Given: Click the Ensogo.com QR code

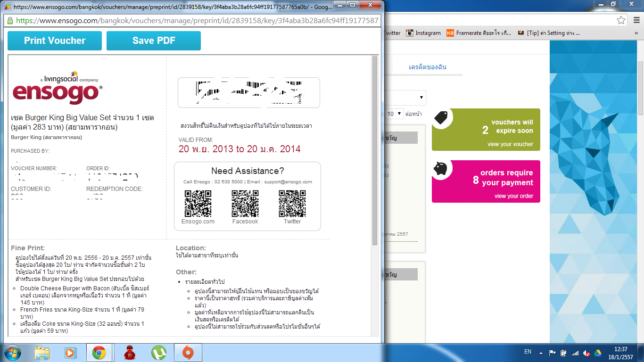Looking at the screenshot, I should pos(198,204).
